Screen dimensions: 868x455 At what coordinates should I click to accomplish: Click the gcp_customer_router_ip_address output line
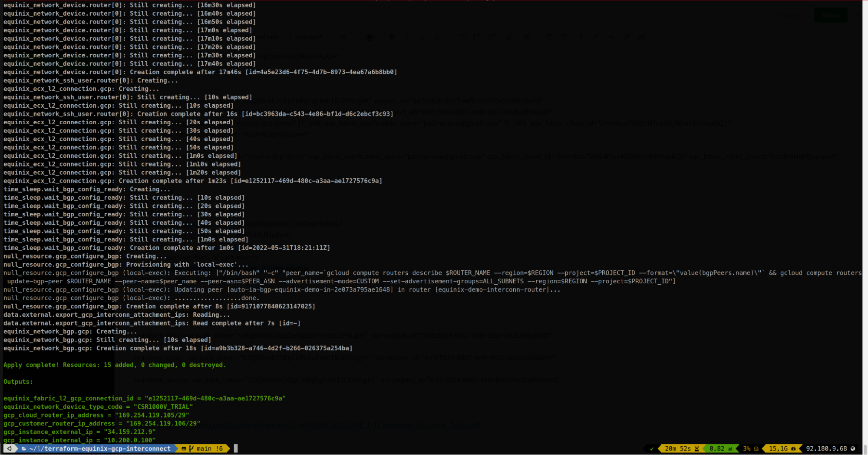pyautogui.click(x=102, y=423)
